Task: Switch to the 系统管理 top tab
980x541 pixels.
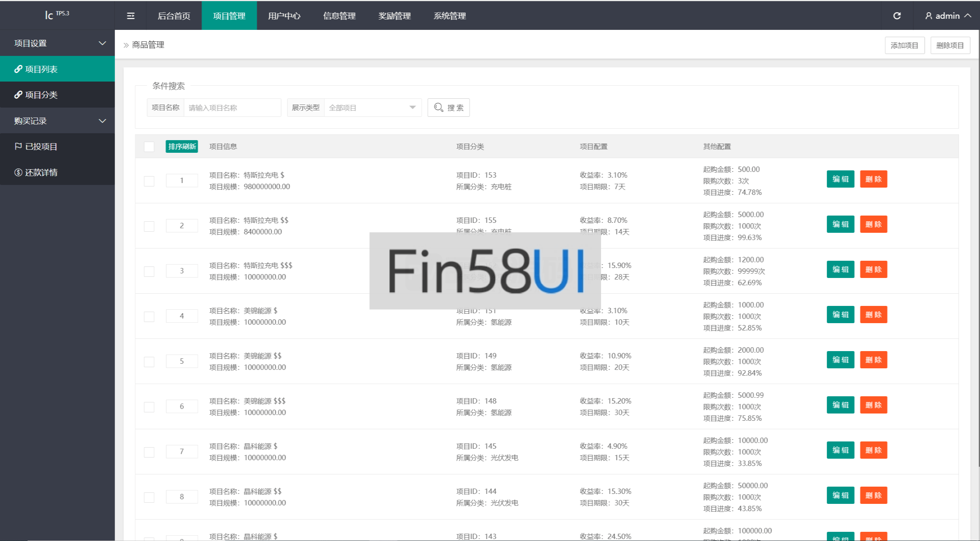Action: click(x=449, y=16)
